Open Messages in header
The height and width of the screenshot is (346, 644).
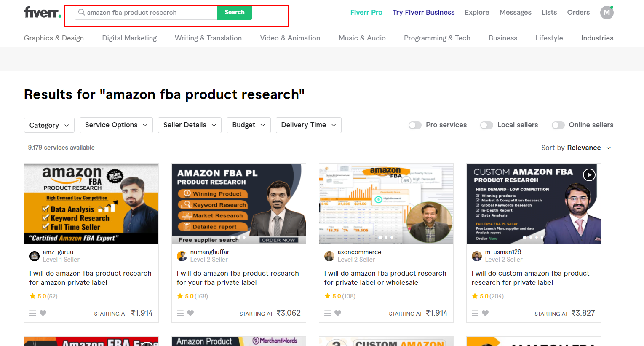point(516,13)
